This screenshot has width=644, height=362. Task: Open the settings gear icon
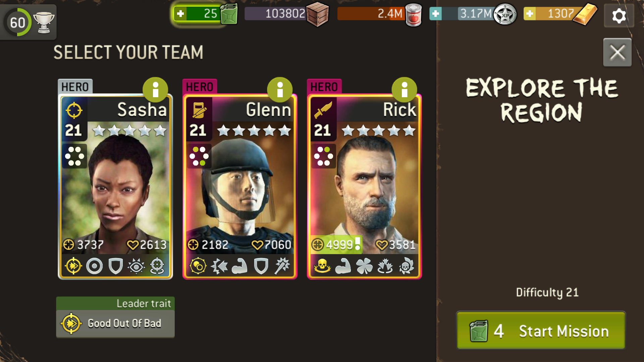tap(619, 16)
